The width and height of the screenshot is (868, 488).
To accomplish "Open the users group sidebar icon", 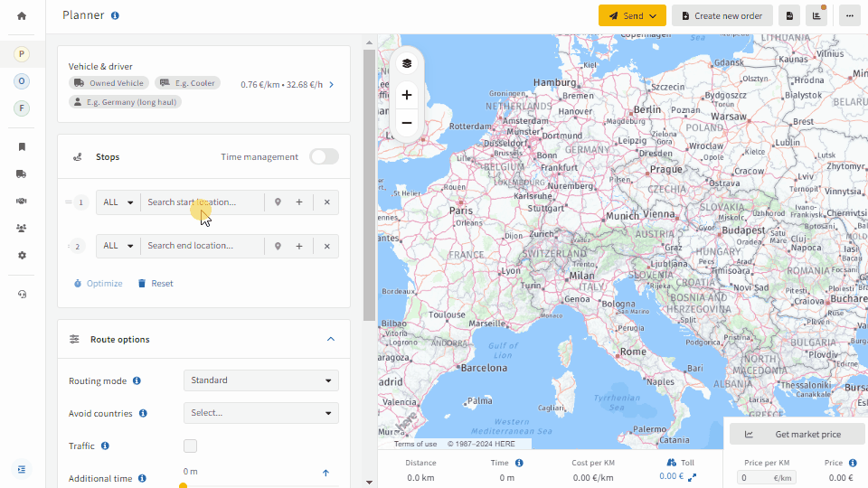I will coord(22,228).
